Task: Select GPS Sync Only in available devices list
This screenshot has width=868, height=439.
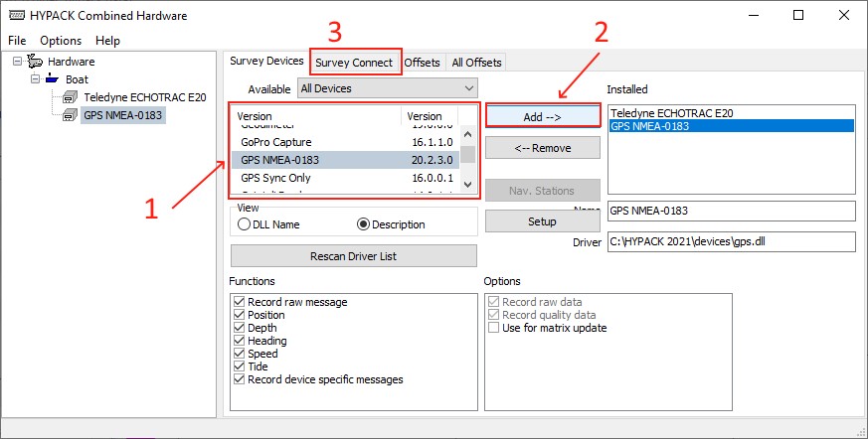Action: (x=345, y=178)
